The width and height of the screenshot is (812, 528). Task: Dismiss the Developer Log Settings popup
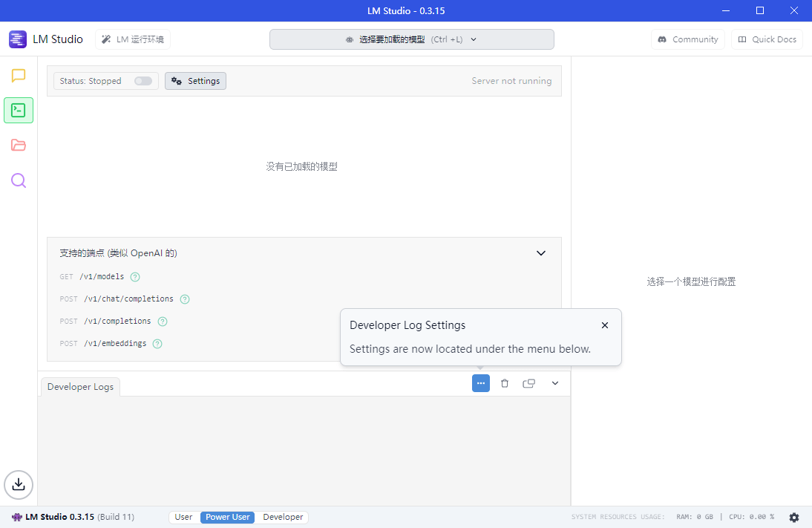[x=605, y=325]
